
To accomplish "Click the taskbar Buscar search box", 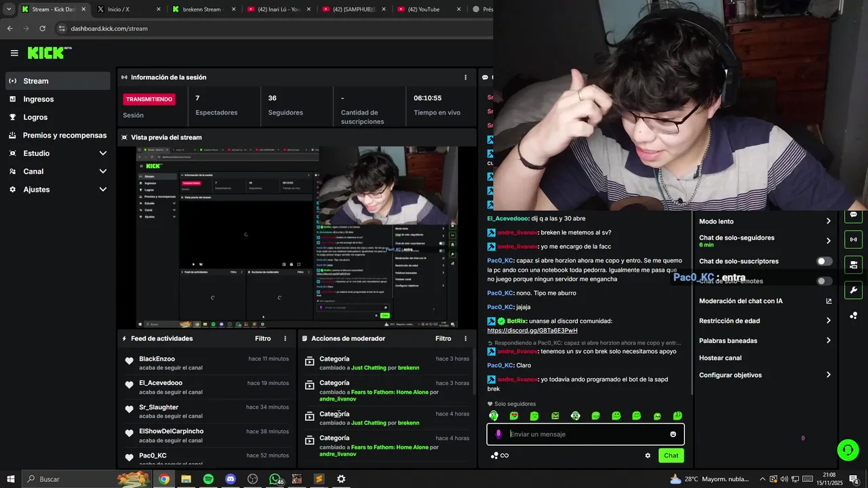I will pos(86,479).
